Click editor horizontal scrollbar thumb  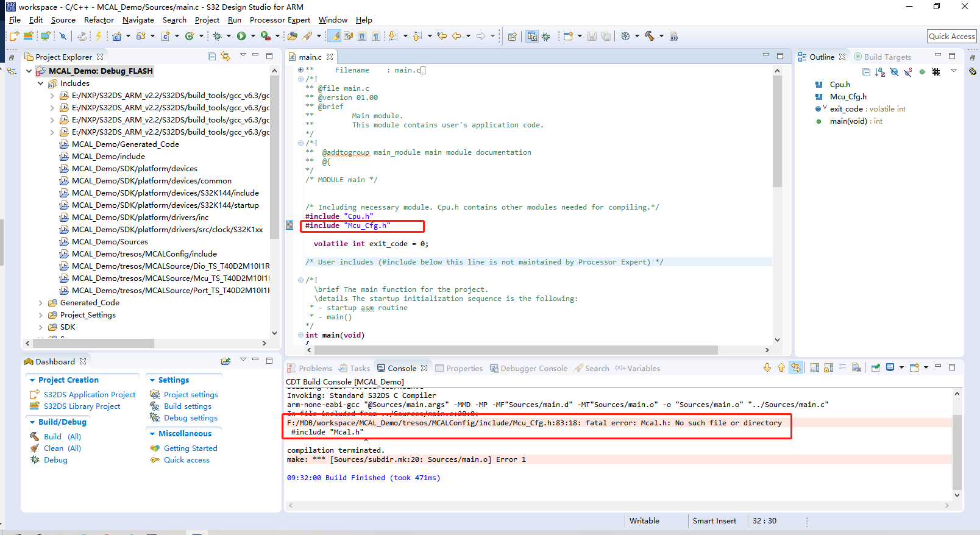coord(516,350)
